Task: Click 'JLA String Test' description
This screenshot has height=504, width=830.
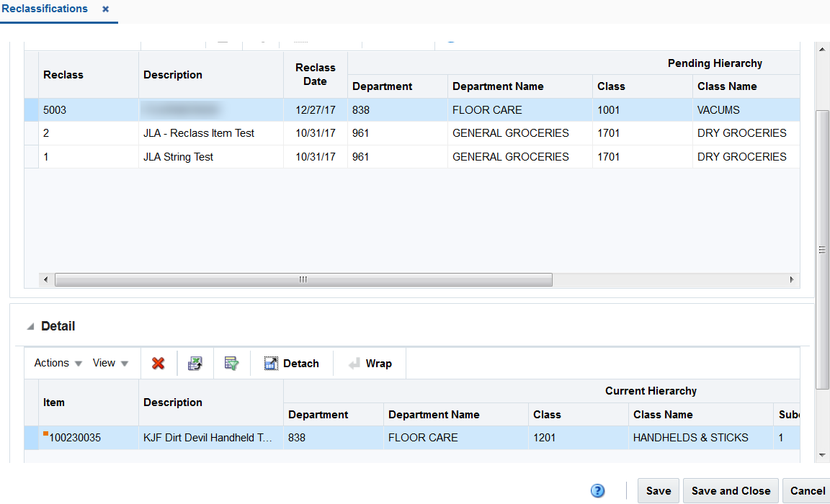Action: click(x=178, y=156)
